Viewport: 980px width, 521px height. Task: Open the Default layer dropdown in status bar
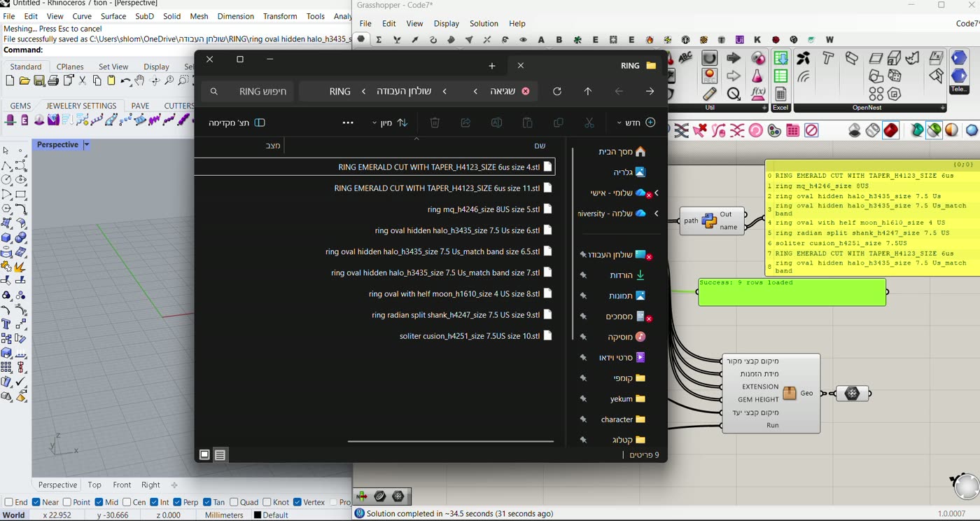(271, 515)
